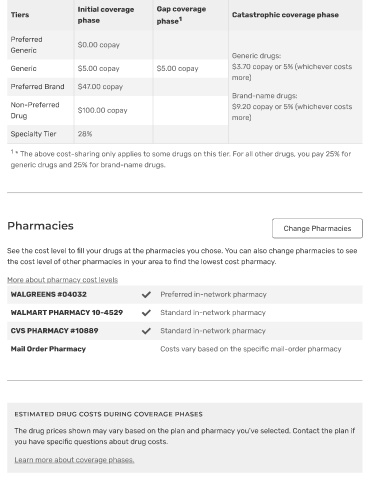This screenshot has width=370, height=480.
Task: Click the Change Pharmacies button
Action: click(x=317, y=228)
